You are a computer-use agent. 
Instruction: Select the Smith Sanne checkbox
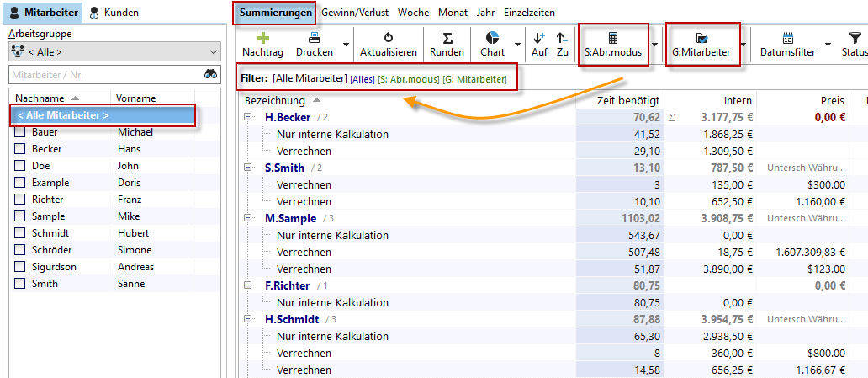click(20, 284)
